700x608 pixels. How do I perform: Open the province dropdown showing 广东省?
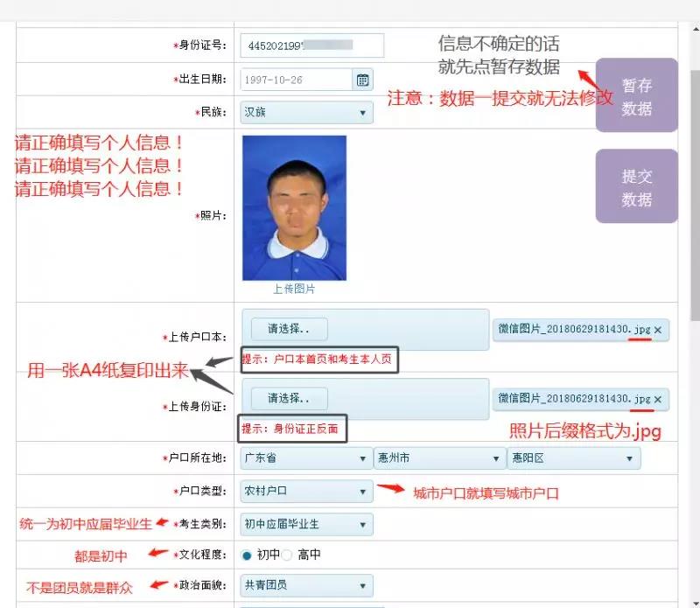[306, 458]
